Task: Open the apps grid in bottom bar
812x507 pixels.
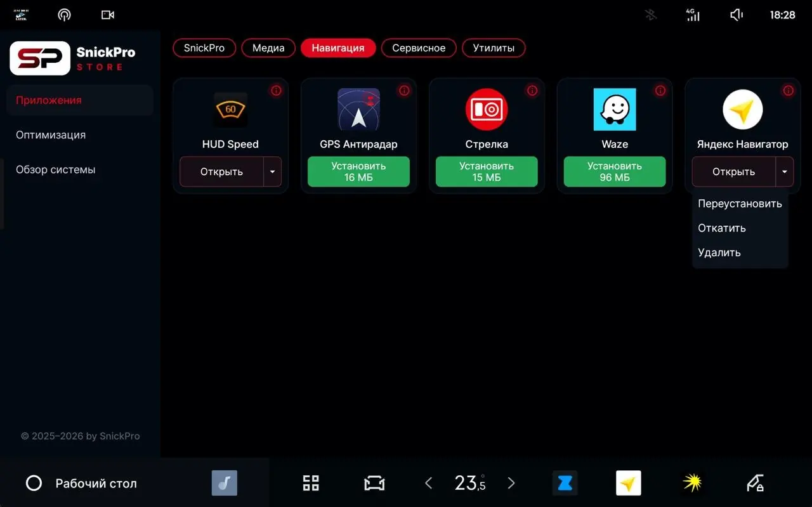Action: pyautogui.click(x=311, y=483)
